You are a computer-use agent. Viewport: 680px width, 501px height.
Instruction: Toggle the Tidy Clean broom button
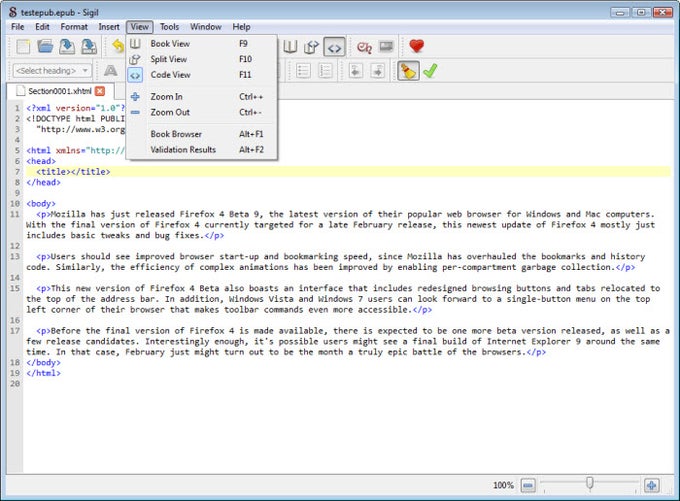coord(408,71)
